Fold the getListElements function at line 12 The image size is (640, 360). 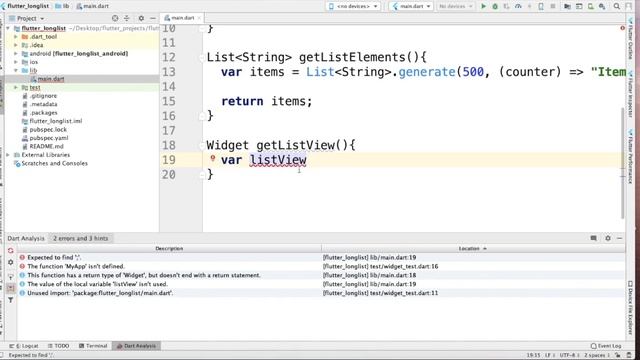[202, 58]
